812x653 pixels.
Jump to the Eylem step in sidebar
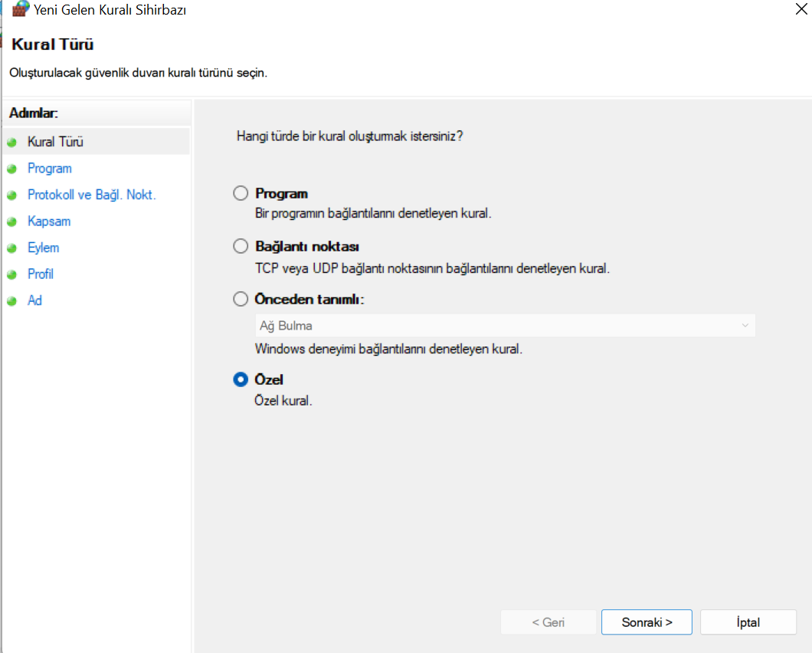pos(43,248)
